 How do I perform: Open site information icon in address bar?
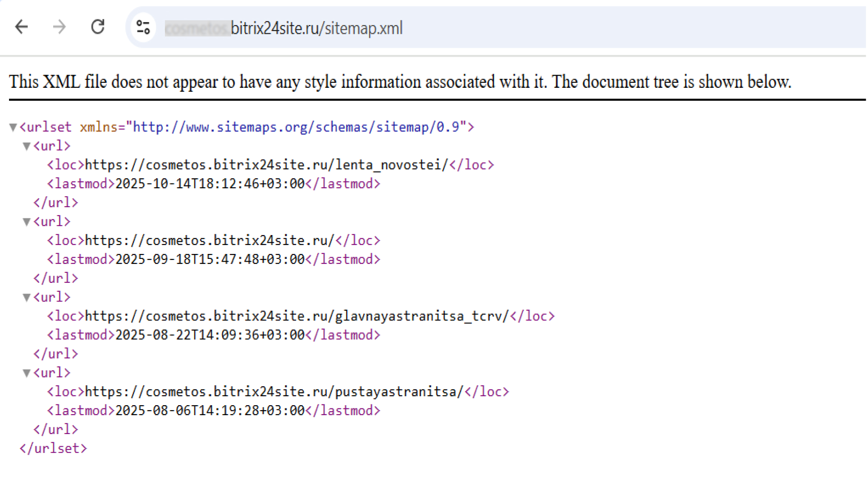pyautogui.click(x=143, y=27)
